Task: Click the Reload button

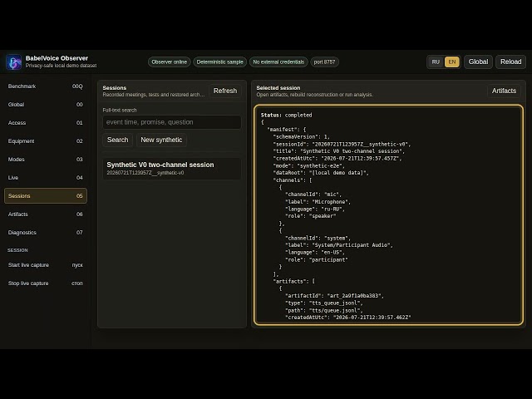Action: [510, 62]
